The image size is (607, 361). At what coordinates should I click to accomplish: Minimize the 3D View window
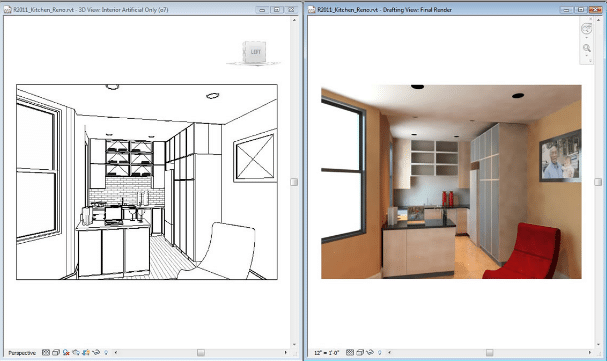262,10
